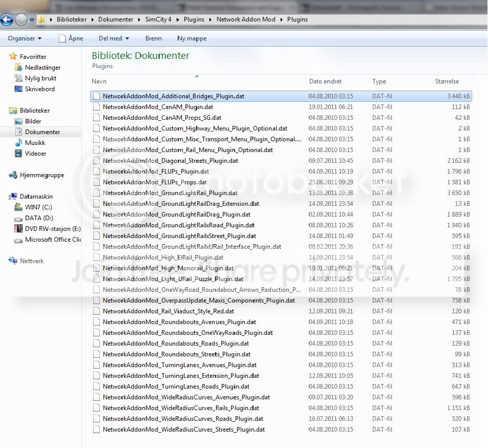Go to SimCity 4 breadcrumb in address bar
Screen dimensions: 488x448
[x=158, y=19]
